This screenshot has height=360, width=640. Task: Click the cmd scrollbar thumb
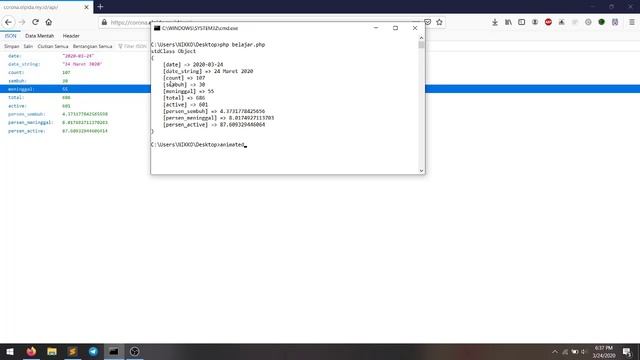[x=421, y=44]
